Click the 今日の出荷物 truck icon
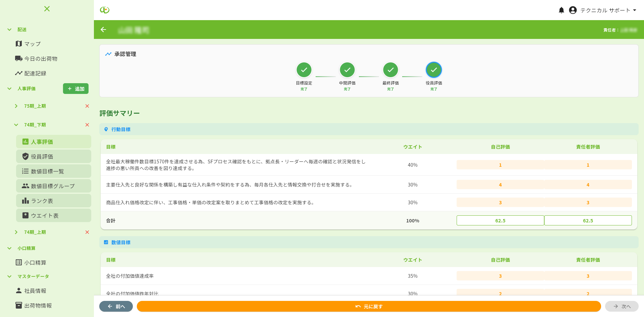This screenshot has width=644, height=317. click(19, 58)
